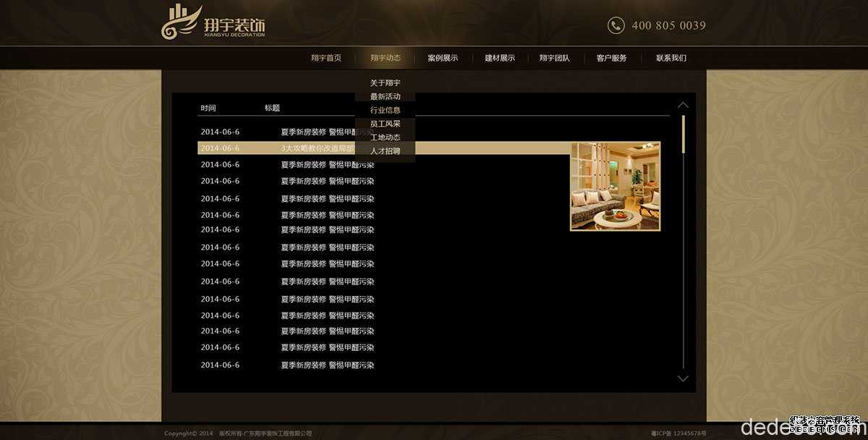Go to the 翔宇首页 home page

click(326, 58)
